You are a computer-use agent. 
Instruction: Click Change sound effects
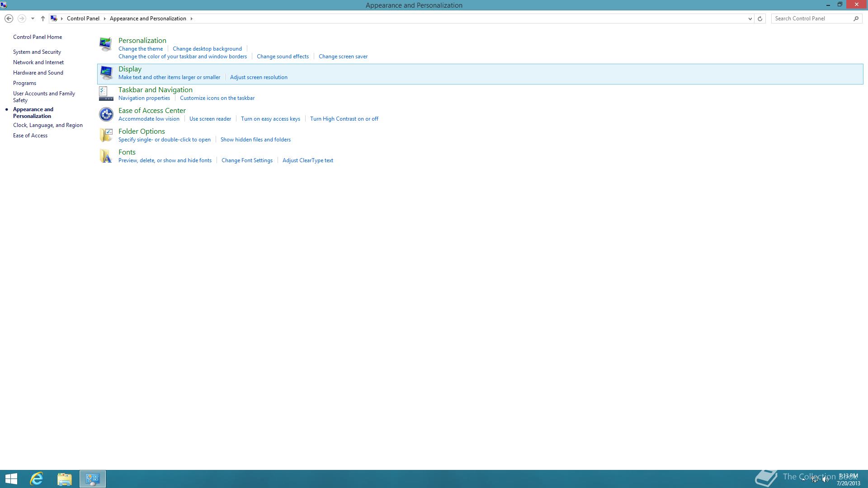tap(283, 56)
